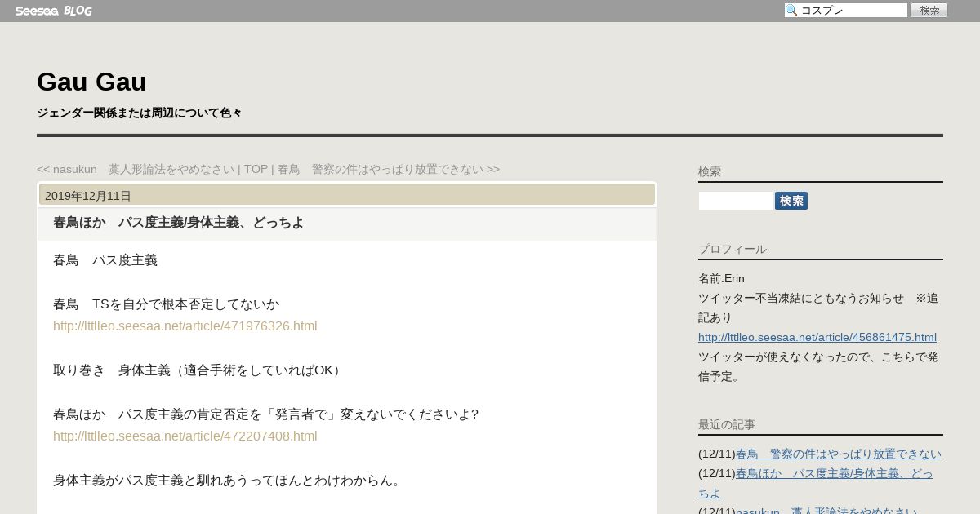Select the date header 2019年12月11日
The image size is (980, 514).
tap(88, 196)
